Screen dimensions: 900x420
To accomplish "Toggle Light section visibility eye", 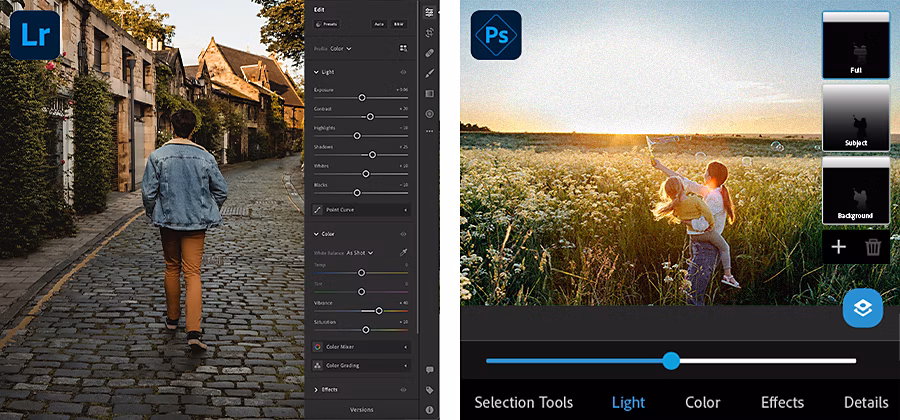I will coord(403,72).
